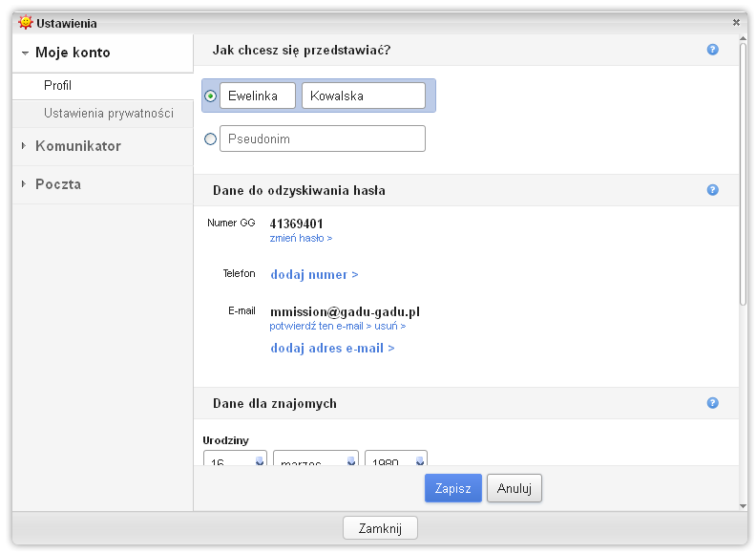Click help icon in 'Dane dla znajomych' header
Screen dimensions: 756x554
(712, 403)
